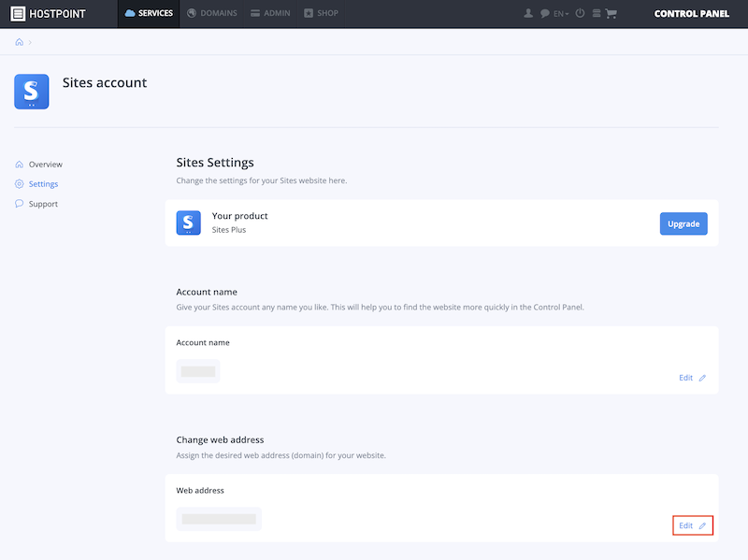Open the Admin tab
Screen dimensions: 748x560
pos(270,13)
